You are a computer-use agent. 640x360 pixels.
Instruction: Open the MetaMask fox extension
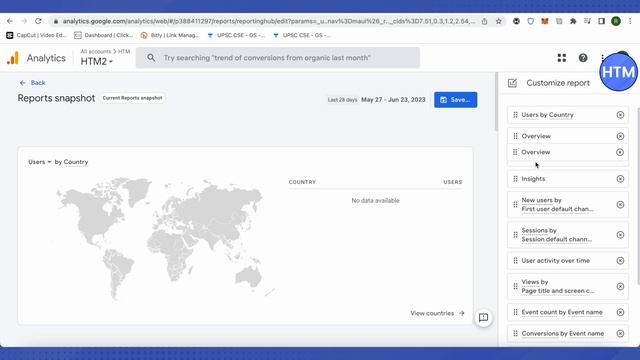coord(544,21)
